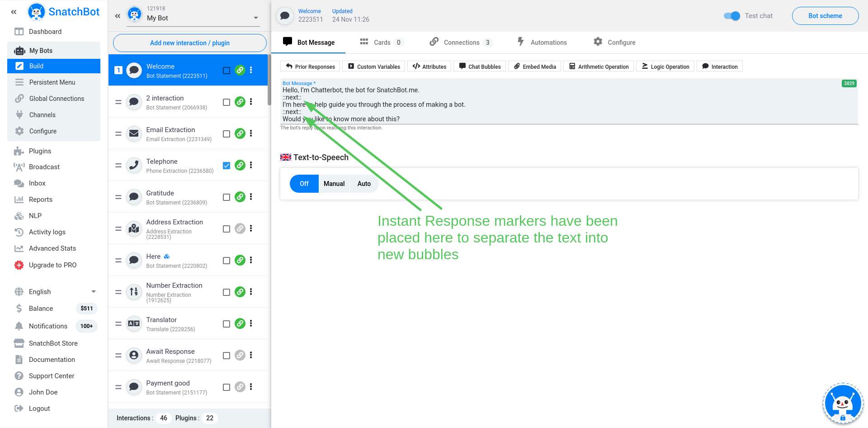Screen dimensions: 868x428
Task: Click the Broadcast antenna icon
Action: pyautogui.click(x=19, y=167)
